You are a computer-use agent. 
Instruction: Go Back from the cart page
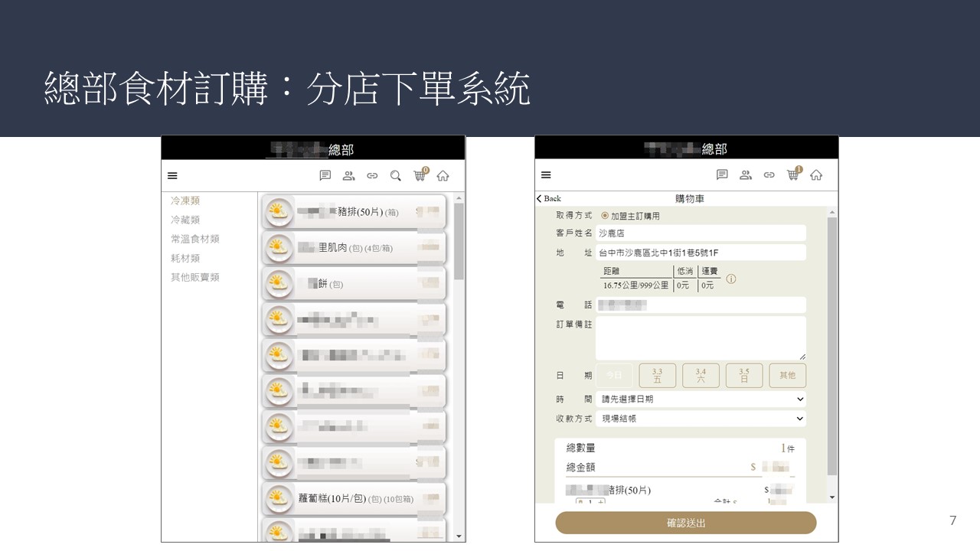549,198
